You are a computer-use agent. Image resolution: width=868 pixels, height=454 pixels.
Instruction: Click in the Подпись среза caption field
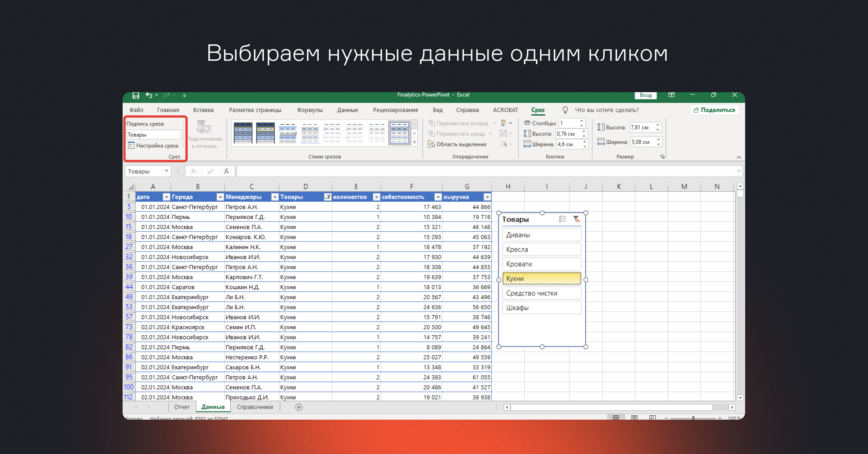tap(153, 134)
